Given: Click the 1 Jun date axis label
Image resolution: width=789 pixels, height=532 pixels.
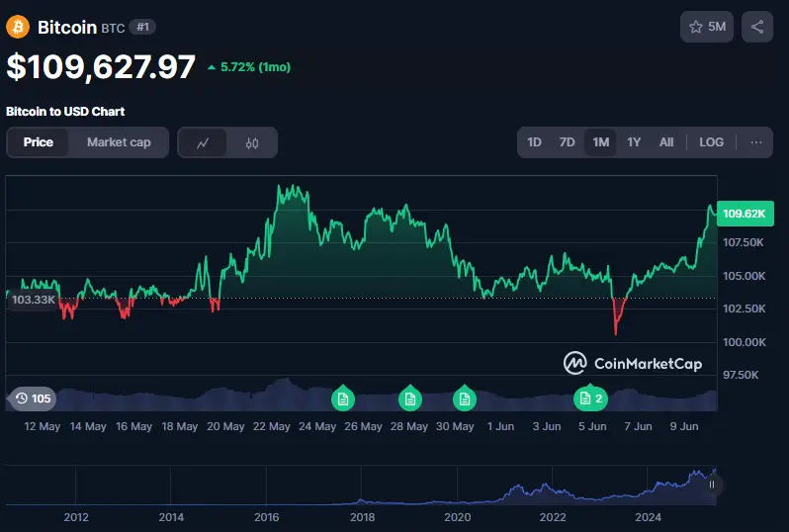Looking at the screenshot, I should coord(500,426).
